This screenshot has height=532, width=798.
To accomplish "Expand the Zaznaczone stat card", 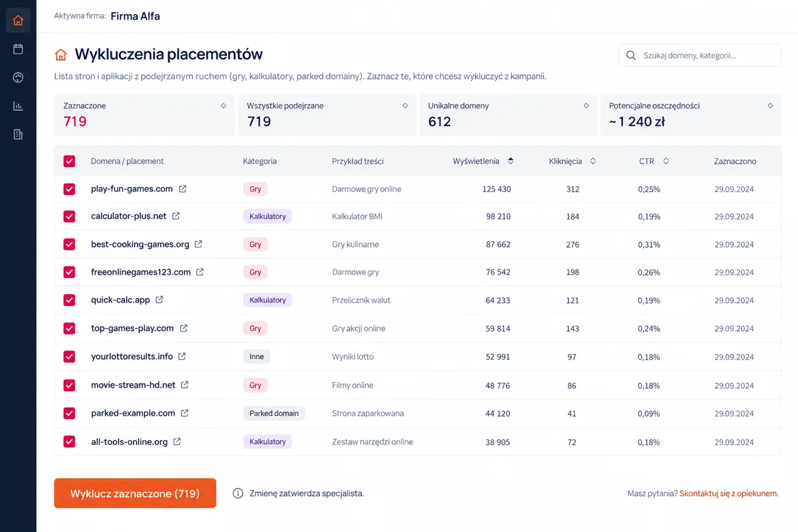I will (x=223, y=106).
